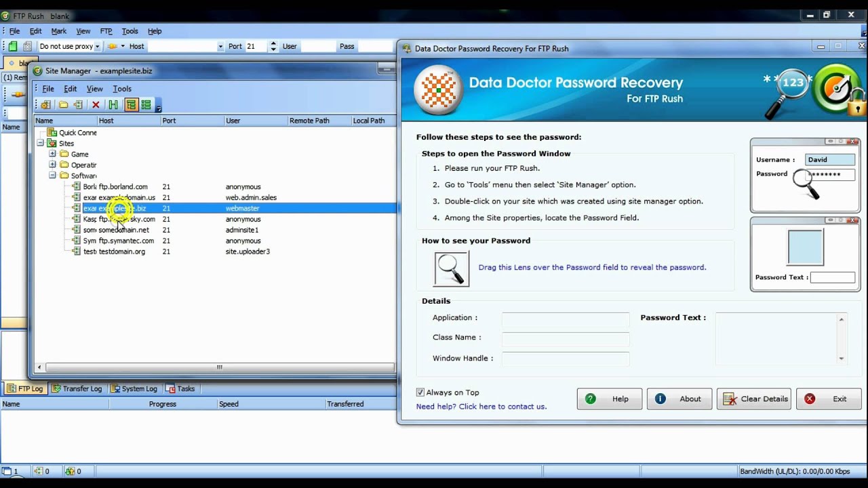Click the About button
The height and width of the screenshot is (488, 868).
point(679,399)
